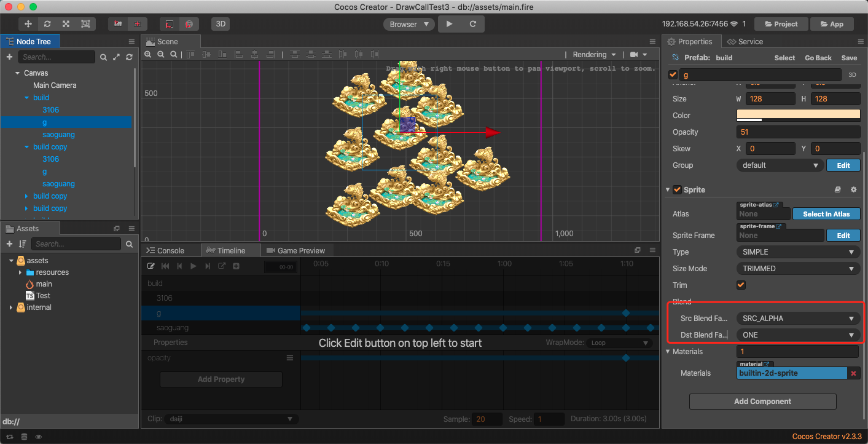Select the Timeline tab
This screenshot has width=868, height=444.
(231, 250)
